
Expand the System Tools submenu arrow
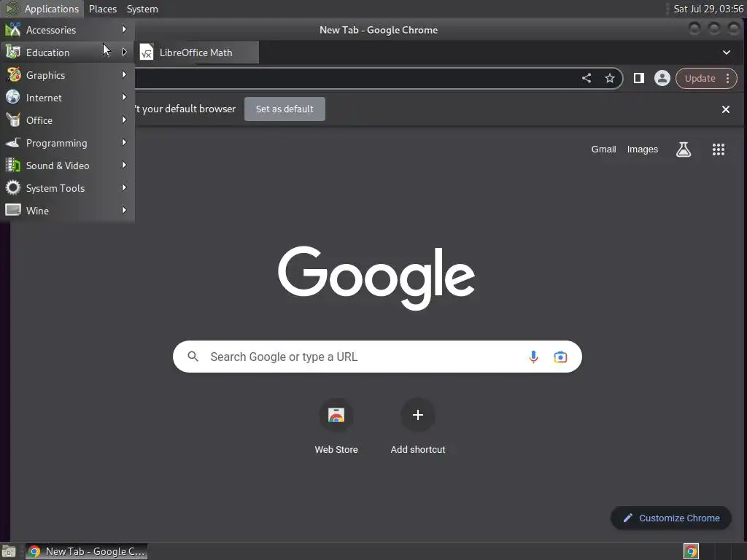(x=124, y=187)
